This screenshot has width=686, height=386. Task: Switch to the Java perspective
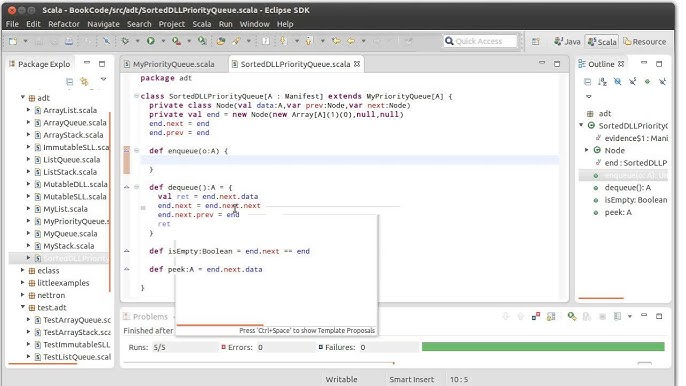pos(567,42)
